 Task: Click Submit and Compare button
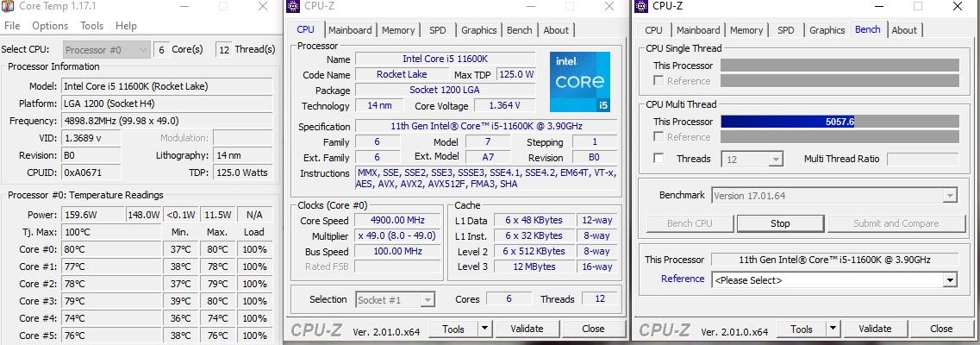click(896, 223)
